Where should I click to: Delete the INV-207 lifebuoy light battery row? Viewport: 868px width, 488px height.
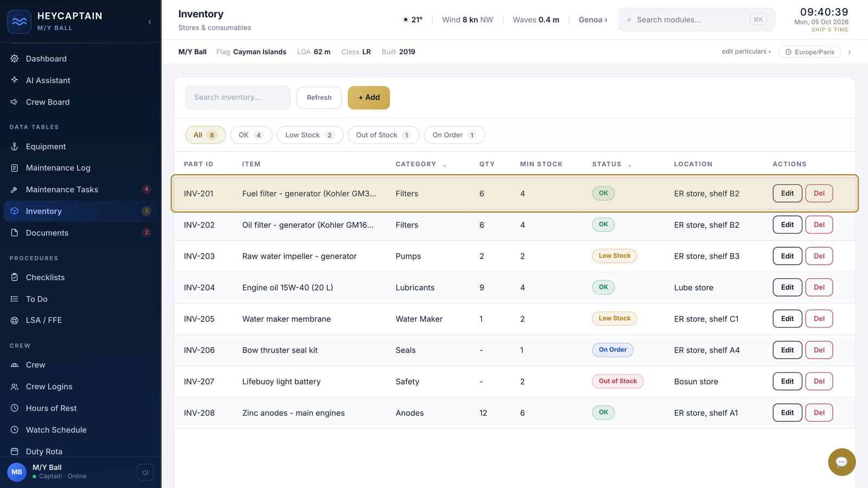click(819, 381)
